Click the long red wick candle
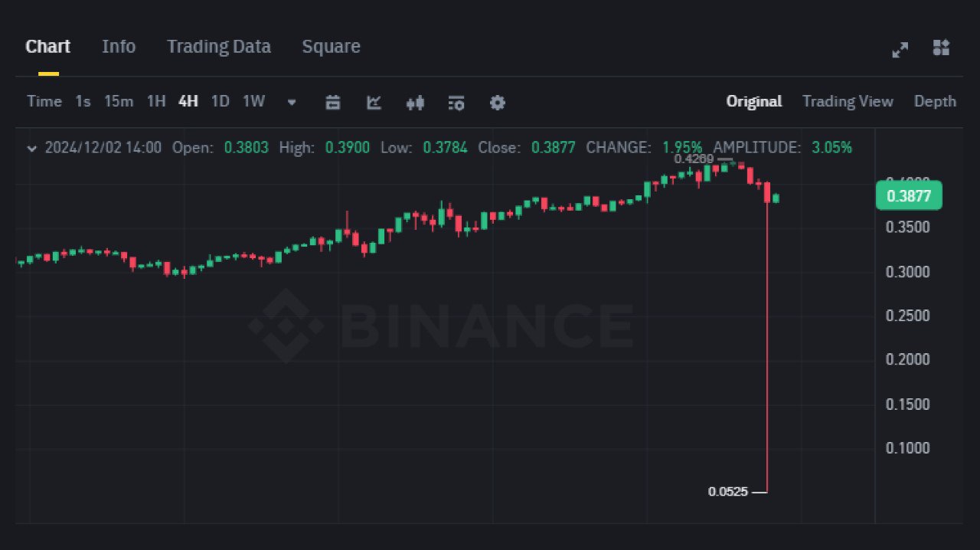Image resolution: width=980 pixels, height=550 pixels. coord(767,337)
